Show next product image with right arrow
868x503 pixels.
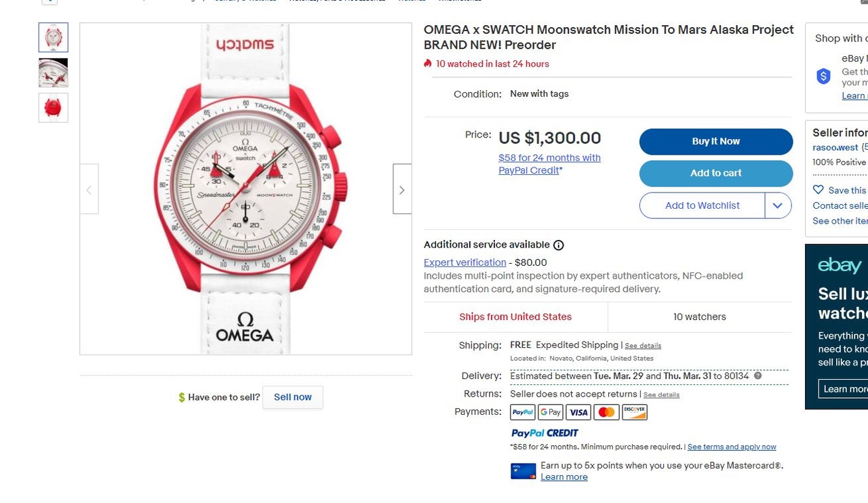[x=402, y=189]
